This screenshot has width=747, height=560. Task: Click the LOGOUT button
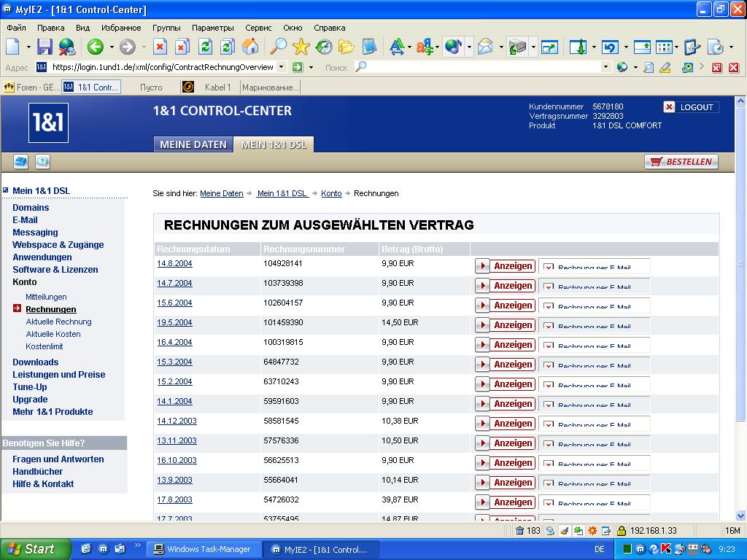click(x=691, y=107)
